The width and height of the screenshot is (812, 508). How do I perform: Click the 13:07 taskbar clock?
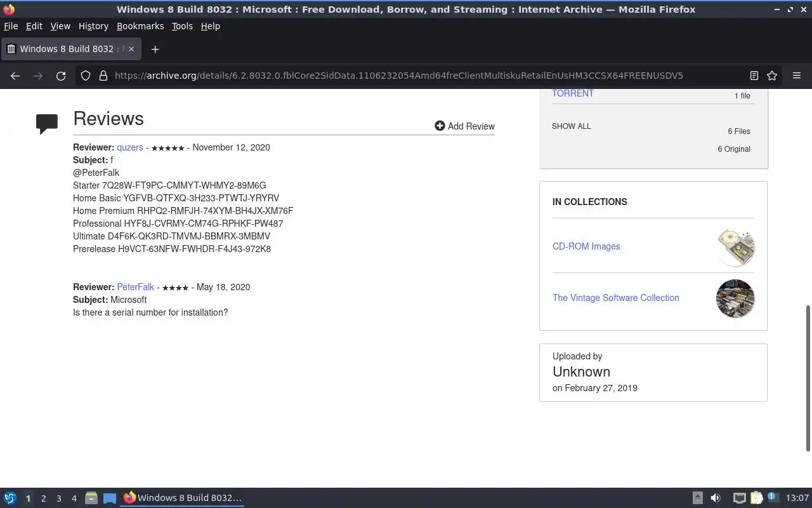click(x=797, y=498)
